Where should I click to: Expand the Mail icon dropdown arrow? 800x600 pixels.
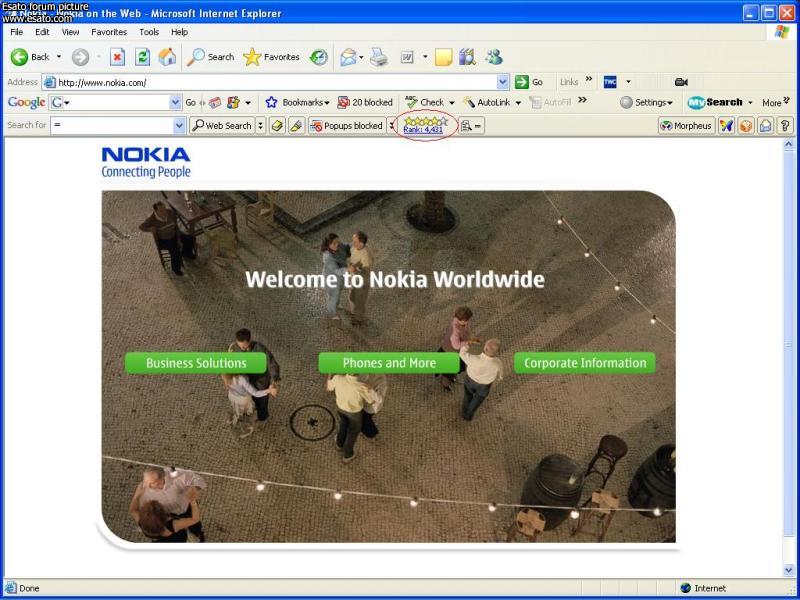pyautogui.click(x=361, y=57)
